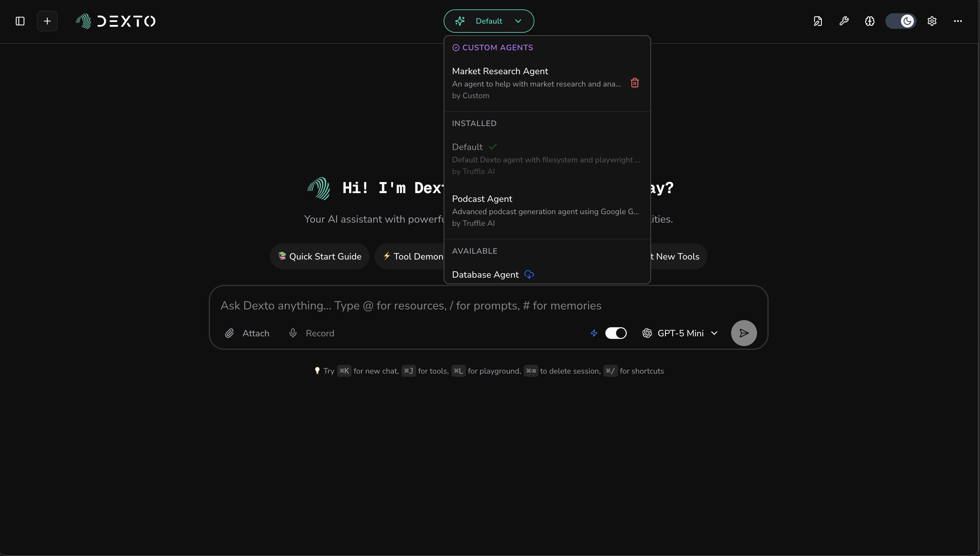The height and width of the screenshot is (556, 980).
Task: Open the three-dot more options menu
Action: (x=957, y=21)
